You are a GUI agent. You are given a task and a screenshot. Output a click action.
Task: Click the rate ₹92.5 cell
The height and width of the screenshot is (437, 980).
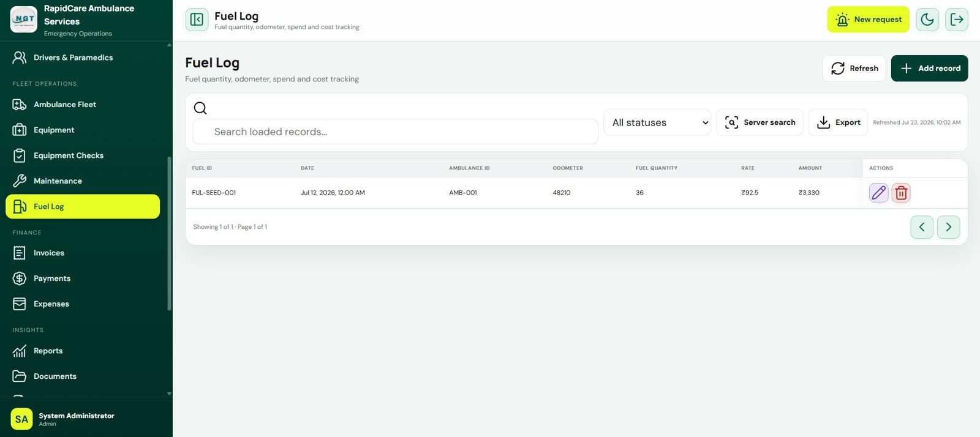click(750, 193)
